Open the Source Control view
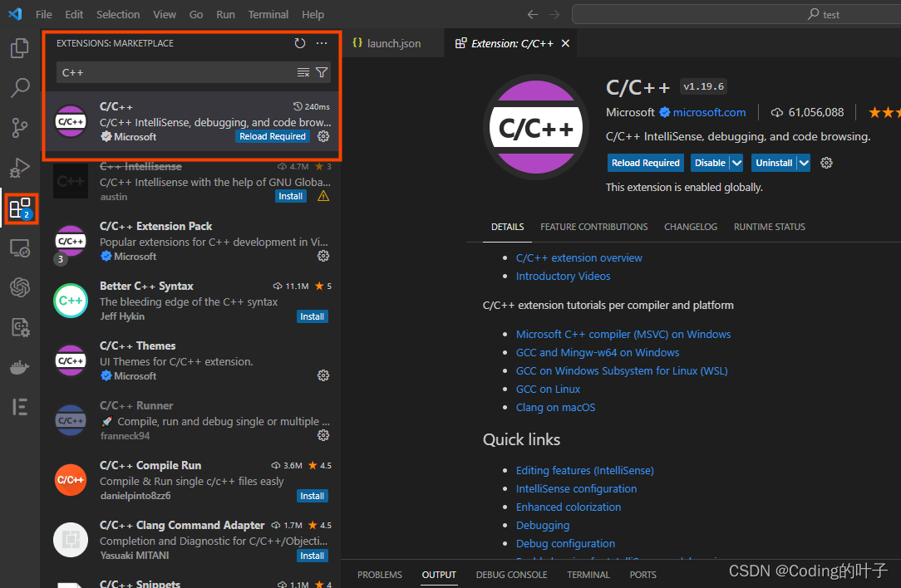901x588 pixels. (x=20, y=128)
